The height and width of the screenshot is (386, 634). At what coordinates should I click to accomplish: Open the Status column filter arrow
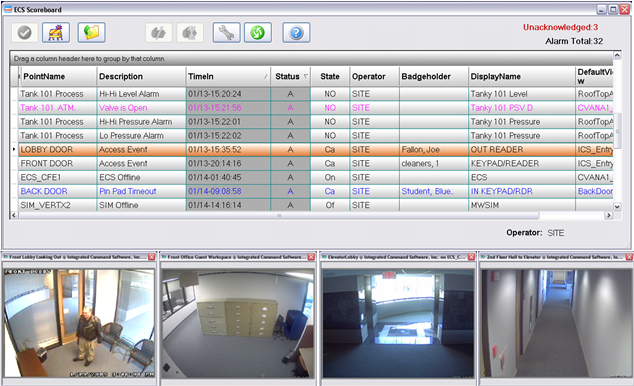click(306, 76)
